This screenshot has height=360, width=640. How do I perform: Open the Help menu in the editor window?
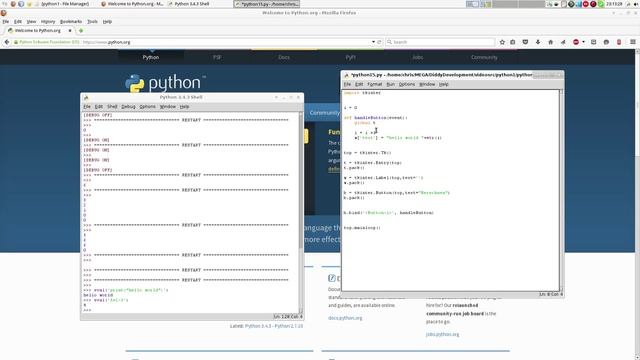tap(444, 84)
